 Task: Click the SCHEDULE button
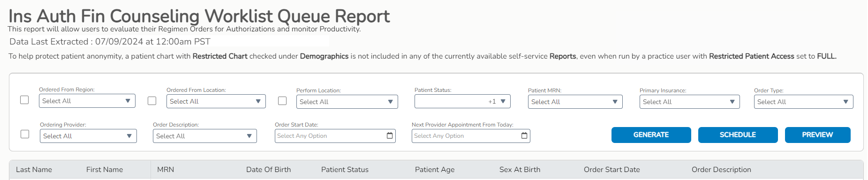[x=738, y=135]
